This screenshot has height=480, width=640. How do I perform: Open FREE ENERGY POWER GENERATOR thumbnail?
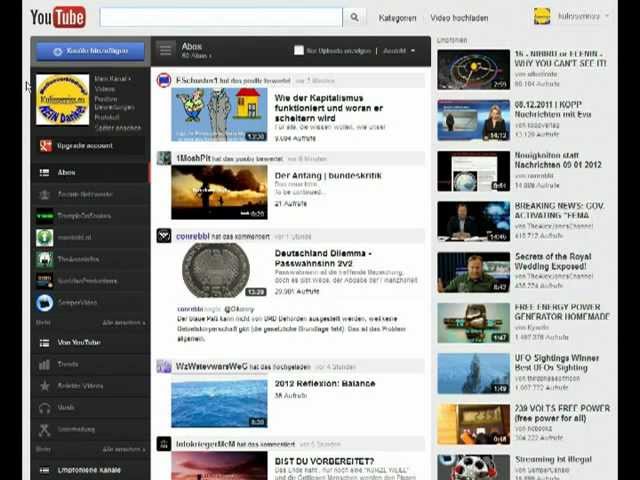tap(473, 323)
